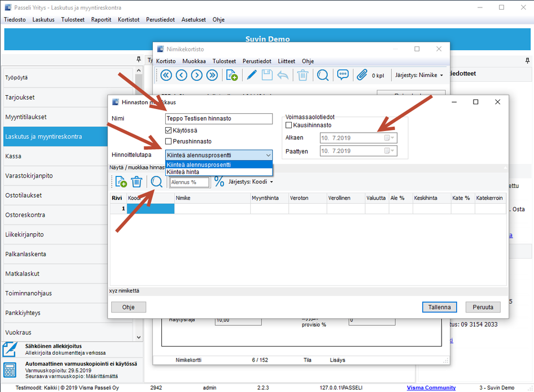Click the Myyntihinta column header
534x392 pixels.
pos(269,198)
